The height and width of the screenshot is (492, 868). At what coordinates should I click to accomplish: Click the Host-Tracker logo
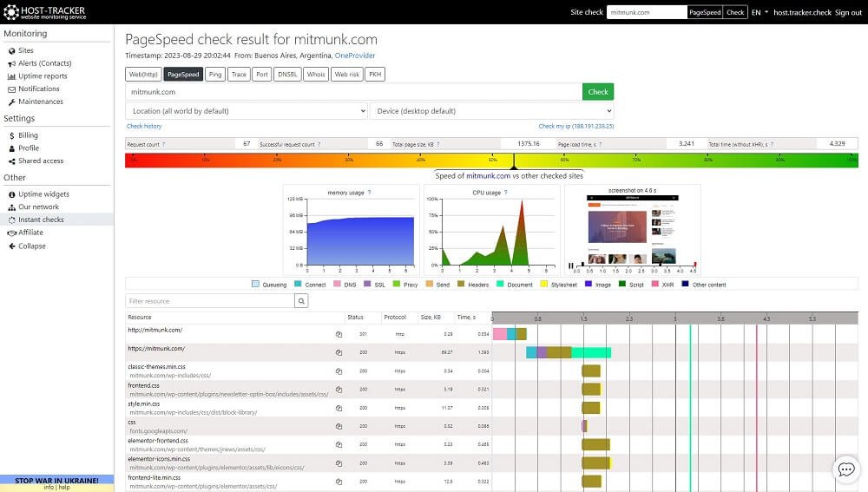(44, 12)
